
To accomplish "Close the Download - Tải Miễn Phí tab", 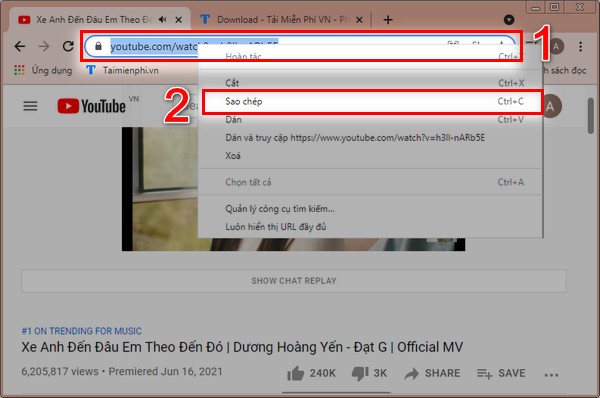I will (359, 20).
